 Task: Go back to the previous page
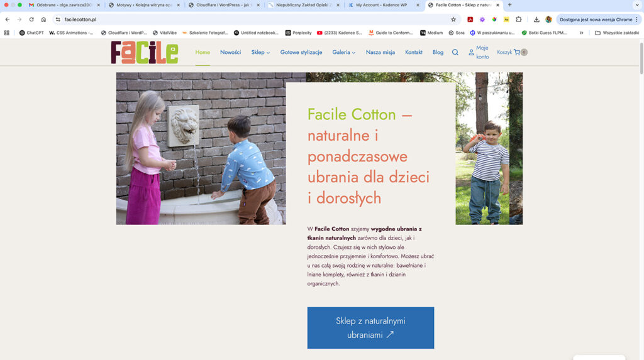tap(8, 19)
